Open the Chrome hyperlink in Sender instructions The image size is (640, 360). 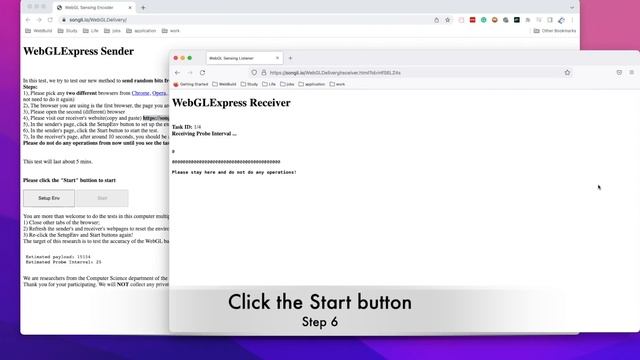coord(140,93)
